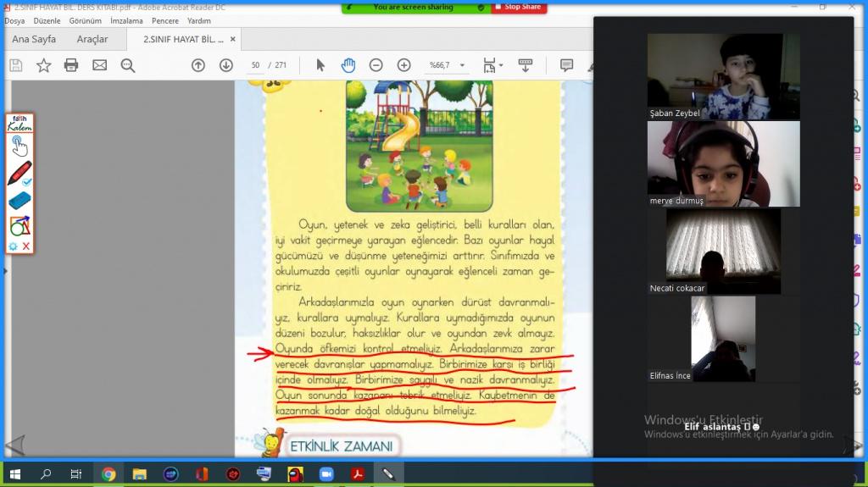Open Fatih Kalem settings gear
Image resolution: width=868 pixels, height=487 pixels.
pyautogui.click(x=14, y=246)
